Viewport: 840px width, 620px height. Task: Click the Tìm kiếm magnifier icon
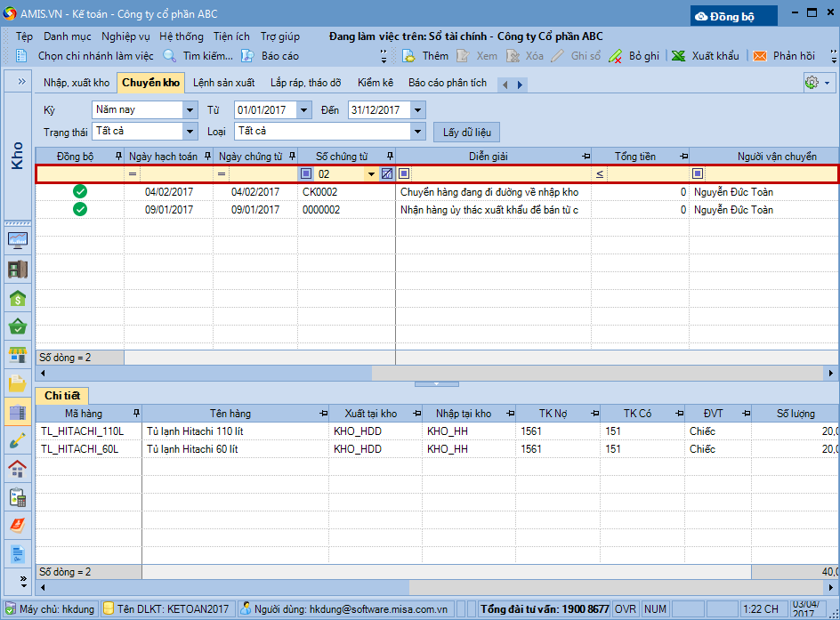pyautogui.click(x=169, y=56)
